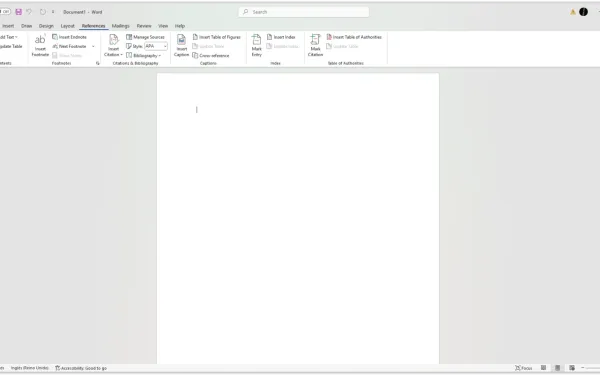The width and height of the screenshot is (600, 375).
Task: Open Footnotes group dialog launcher
Action: [98, 63]
